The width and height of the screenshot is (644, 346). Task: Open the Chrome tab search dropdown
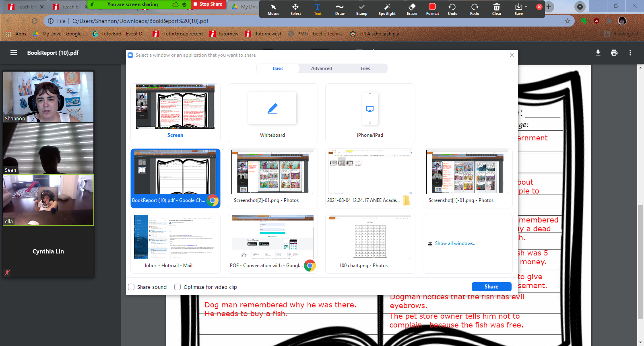(x=580, y=7)
